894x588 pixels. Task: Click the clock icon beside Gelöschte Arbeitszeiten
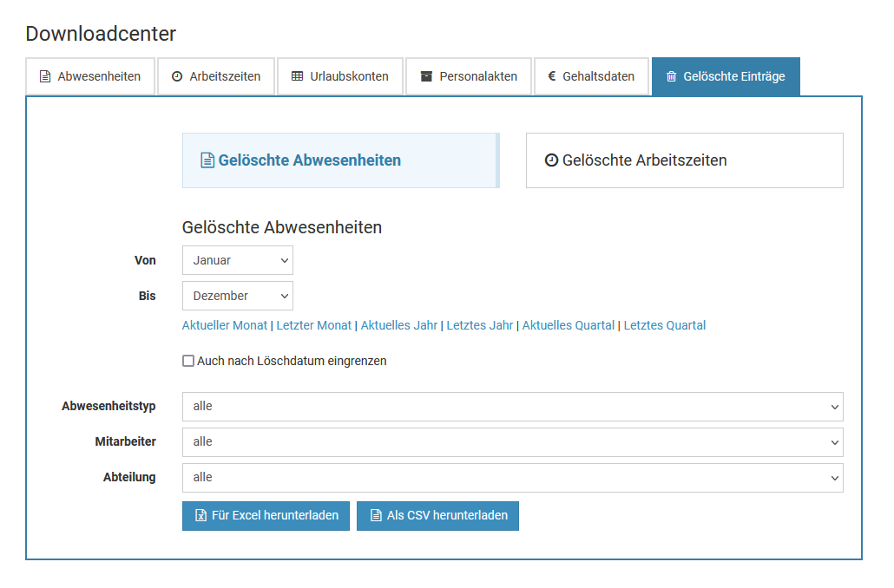551,160
